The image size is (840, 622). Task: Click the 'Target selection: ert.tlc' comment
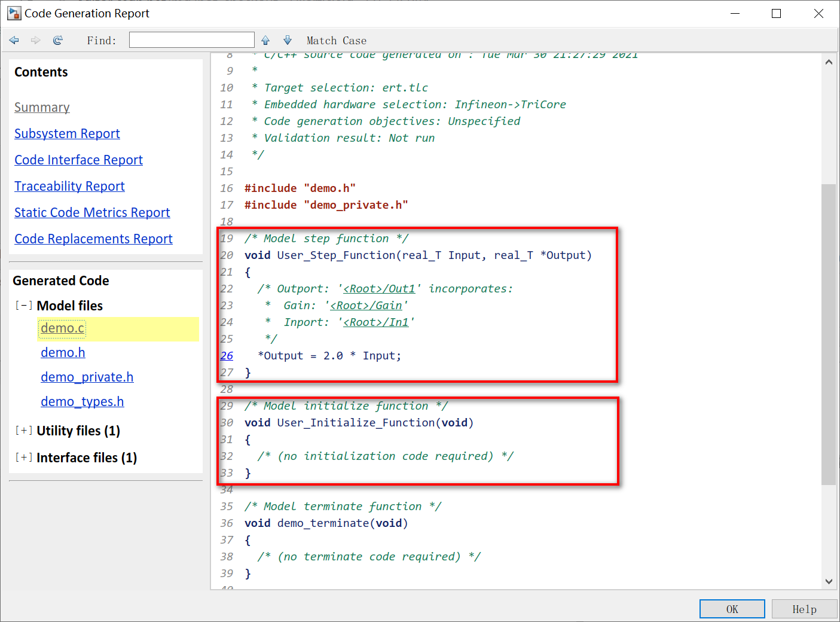tap(346, 88)
